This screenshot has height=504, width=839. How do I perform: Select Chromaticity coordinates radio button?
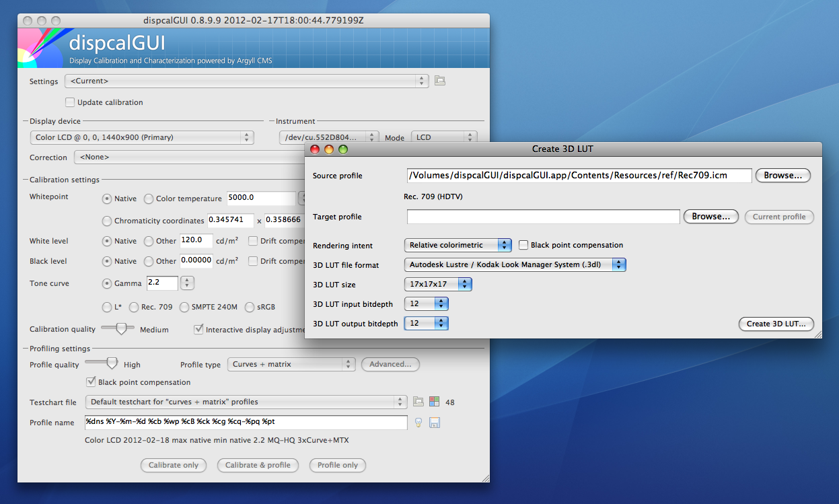(x=106, y=221)
